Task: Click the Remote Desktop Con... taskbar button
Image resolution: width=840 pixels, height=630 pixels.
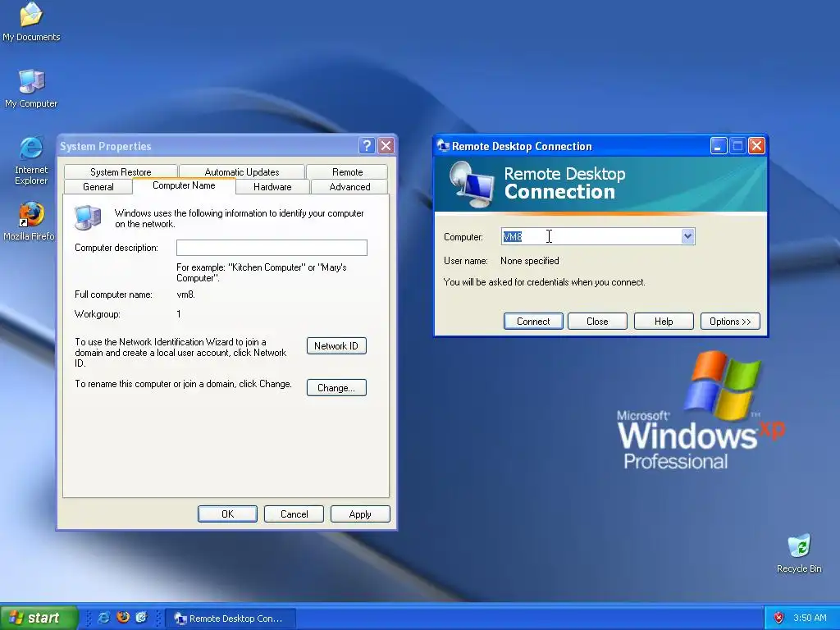Action: point(231,619)
